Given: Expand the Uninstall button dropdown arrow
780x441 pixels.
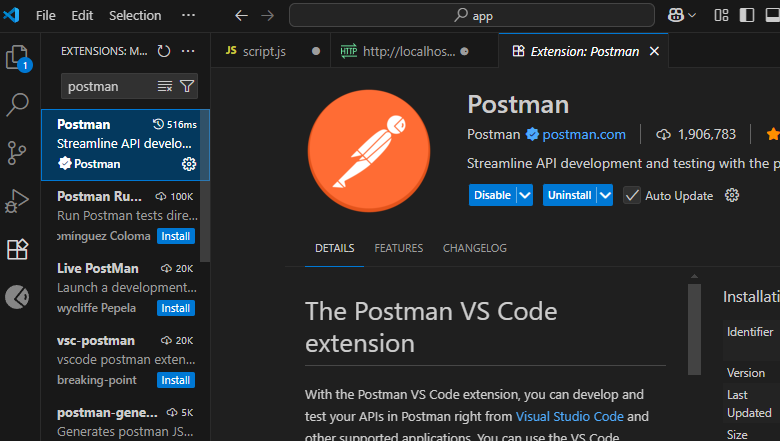Looking at the screenshot, I should coord(604,195).
